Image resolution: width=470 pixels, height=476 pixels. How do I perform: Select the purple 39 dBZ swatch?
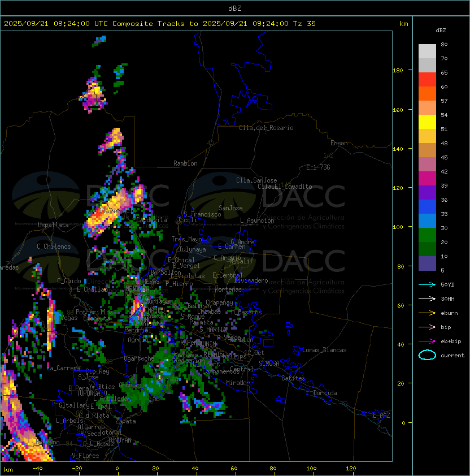[427, 192]
